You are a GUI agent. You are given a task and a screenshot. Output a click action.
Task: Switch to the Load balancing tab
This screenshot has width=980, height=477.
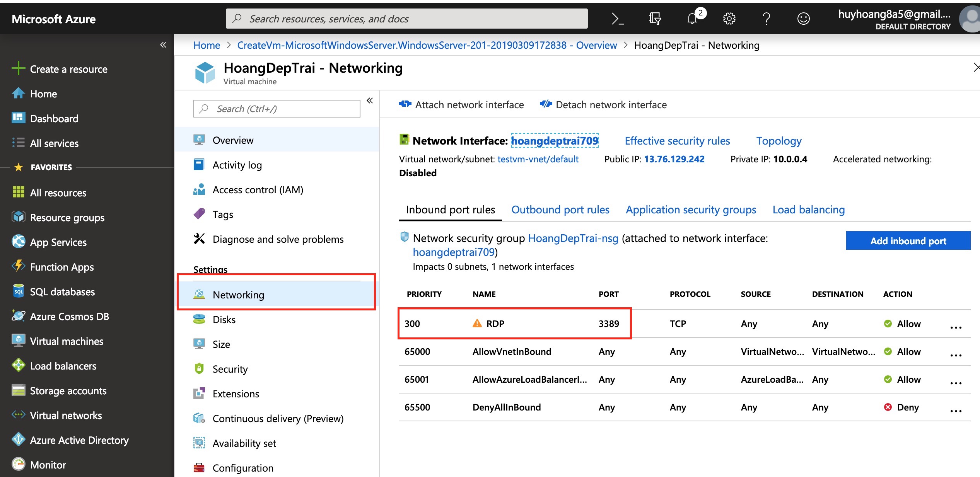808,210
